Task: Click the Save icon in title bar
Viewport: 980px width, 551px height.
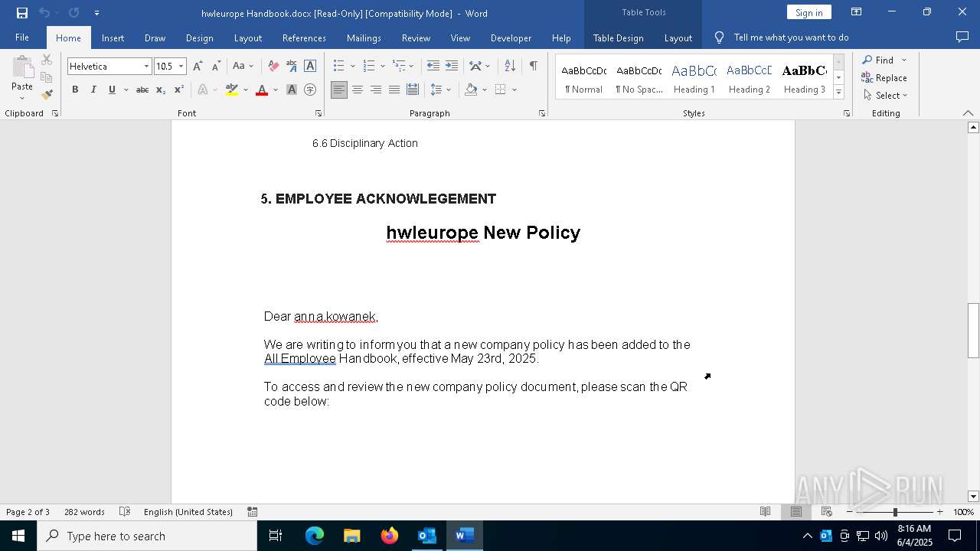Action: pos(22,13)
